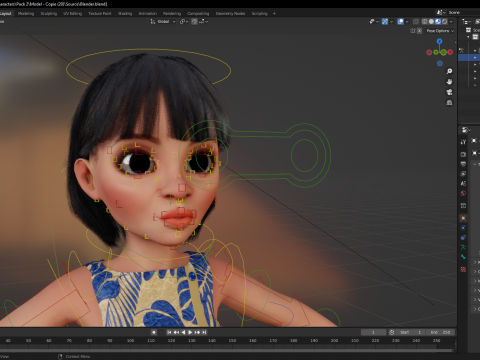Open the Render properties tab
The image size is (480, 360).
(x=463, y=154)
